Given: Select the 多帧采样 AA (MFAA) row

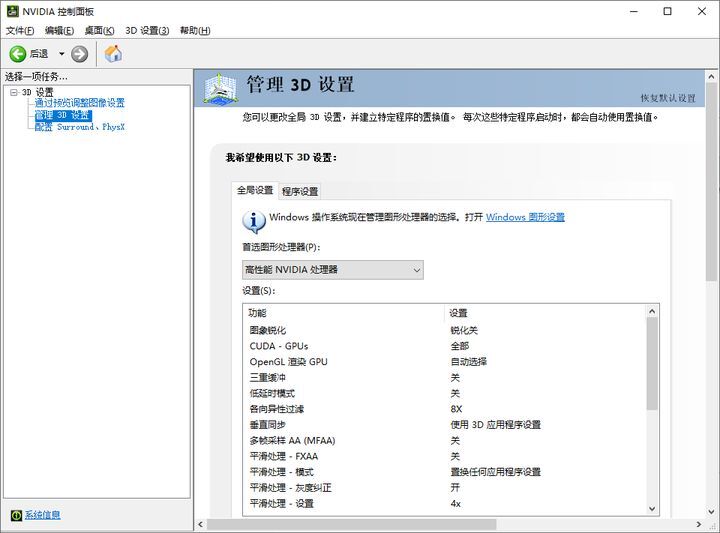Looking at the screenshot, I should pos(444,441).
